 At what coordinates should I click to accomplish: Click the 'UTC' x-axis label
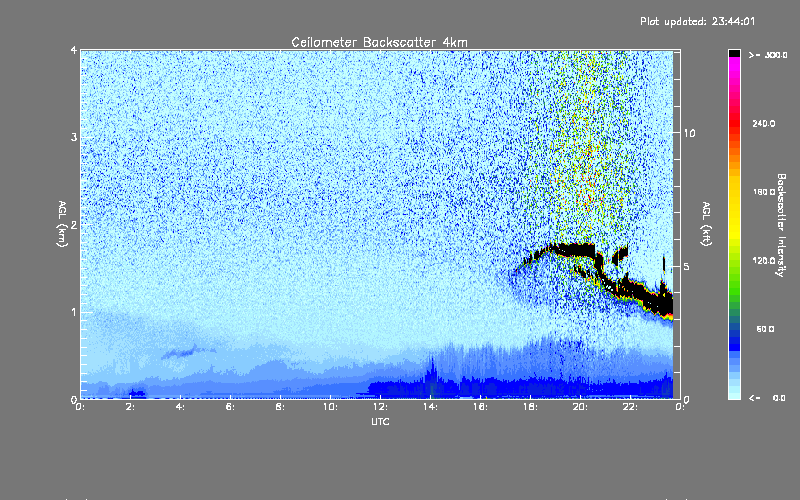click(x=380, y=421)
